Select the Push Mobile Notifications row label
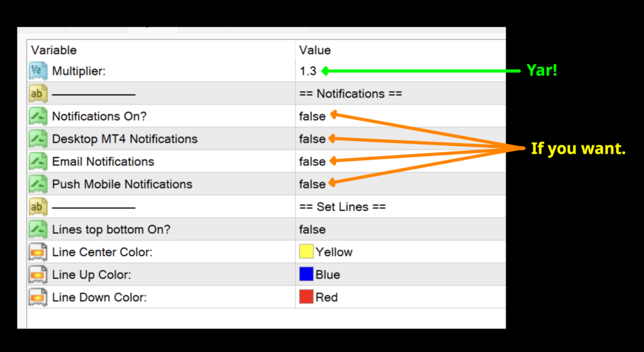Image resolution: width=644 pixels, height=352 pixels. coord(122,185)
